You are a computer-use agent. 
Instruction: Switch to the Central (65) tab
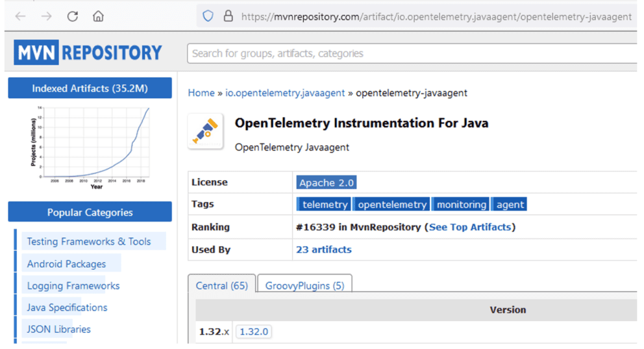221,286
